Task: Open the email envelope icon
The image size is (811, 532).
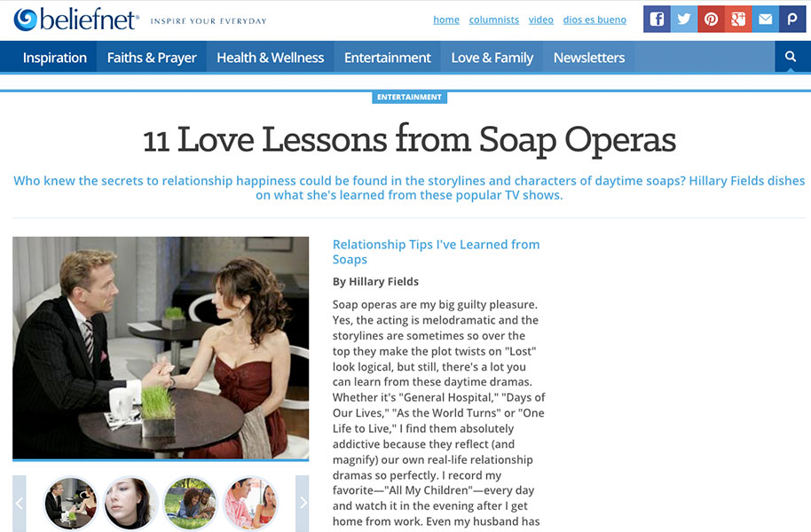Action: tap(765, 20)
